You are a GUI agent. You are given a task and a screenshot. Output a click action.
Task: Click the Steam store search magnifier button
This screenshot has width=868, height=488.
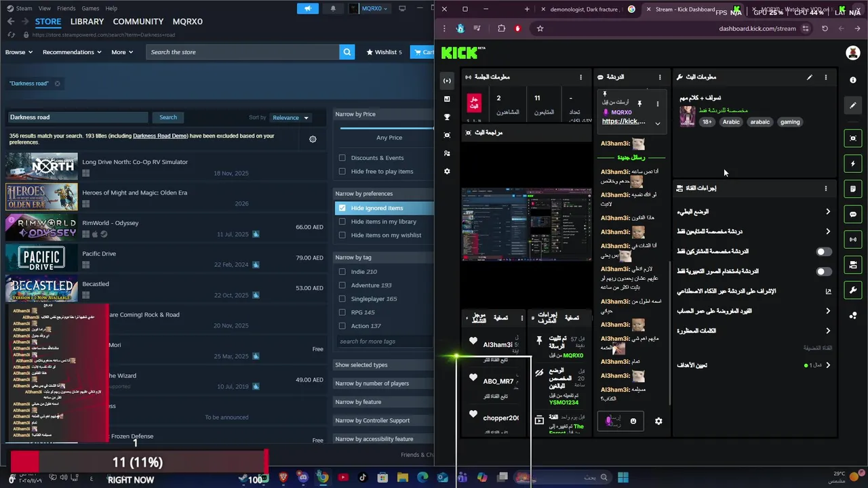pyautogui.click(x=347, y=52)
